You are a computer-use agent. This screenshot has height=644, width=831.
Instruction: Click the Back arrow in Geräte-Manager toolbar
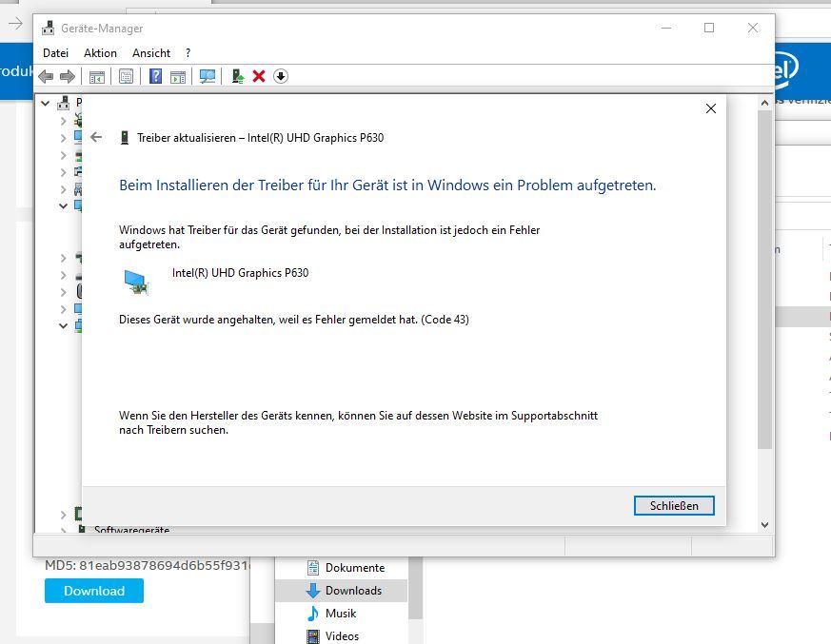46,77
